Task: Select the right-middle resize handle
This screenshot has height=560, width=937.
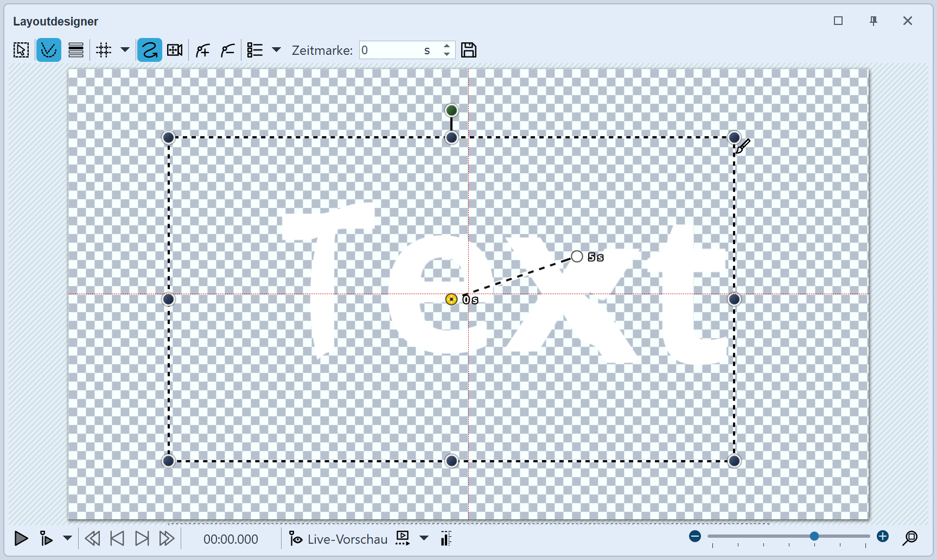Action: (734, 300)
